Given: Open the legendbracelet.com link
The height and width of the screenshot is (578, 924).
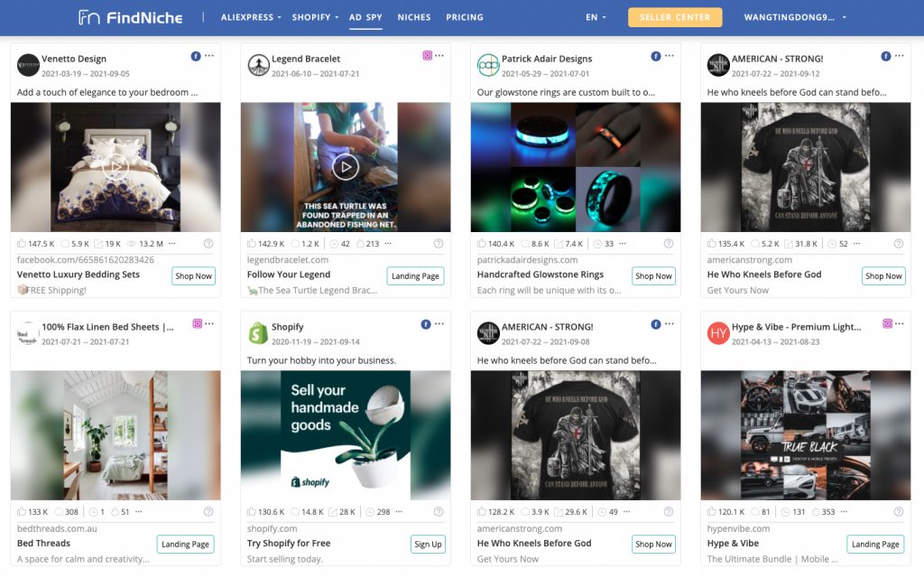Looking at the screenshot, I should (288, 259).
